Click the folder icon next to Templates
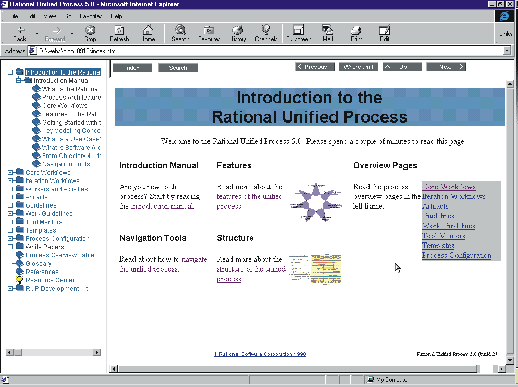This screenshot has height=387, width=518. click(x=20, y=230)
